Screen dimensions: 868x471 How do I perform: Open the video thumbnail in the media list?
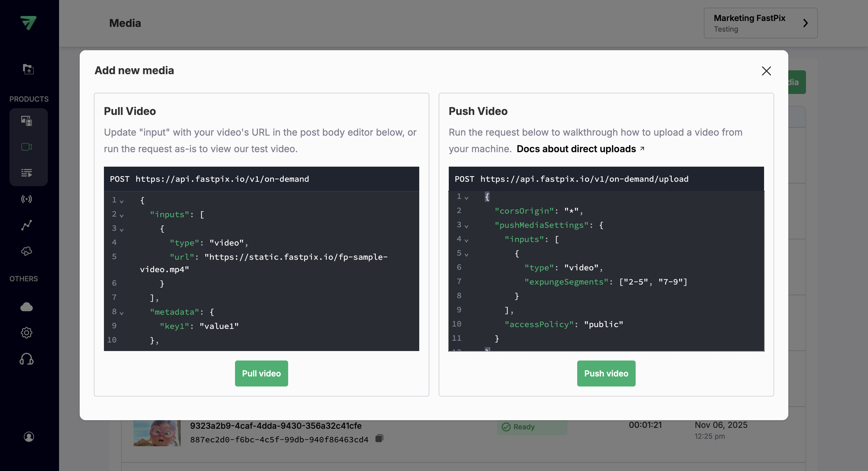157,433
